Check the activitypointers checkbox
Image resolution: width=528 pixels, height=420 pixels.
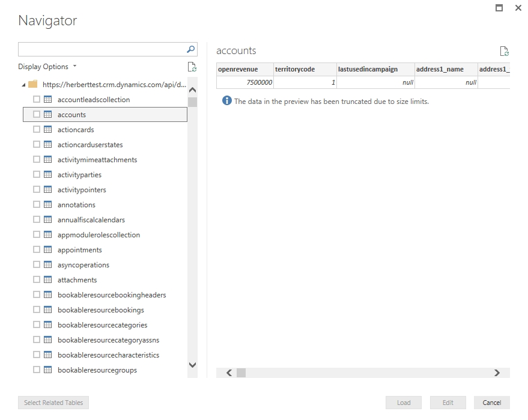coord(37,189)
